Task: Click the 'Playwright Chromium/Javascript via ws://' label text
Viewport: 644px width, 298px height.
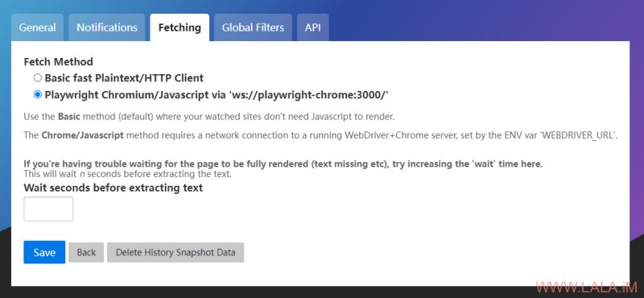Action: point(217,95)
